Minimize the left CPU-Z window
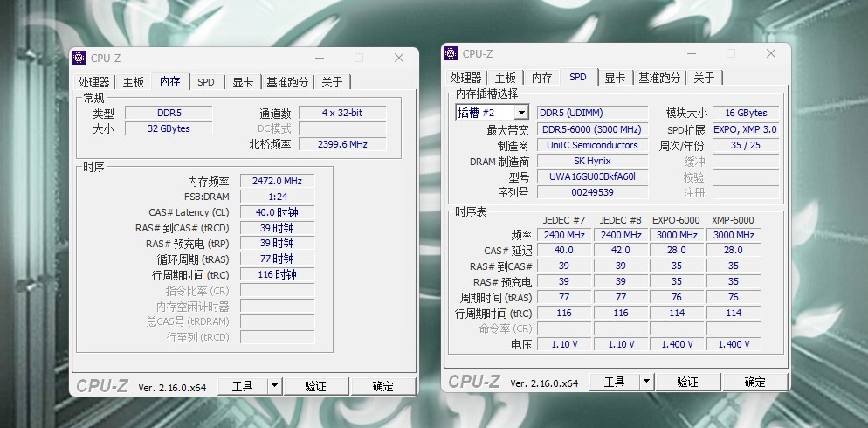868x428 pixels. [320, 58]
